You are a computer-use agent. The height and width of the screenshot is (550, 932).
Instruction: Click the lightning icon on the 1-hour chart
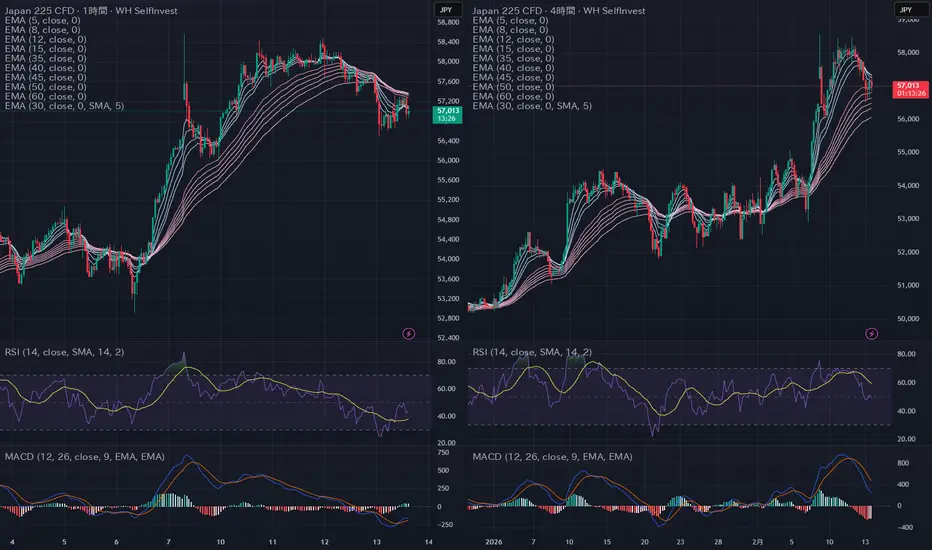408,332
